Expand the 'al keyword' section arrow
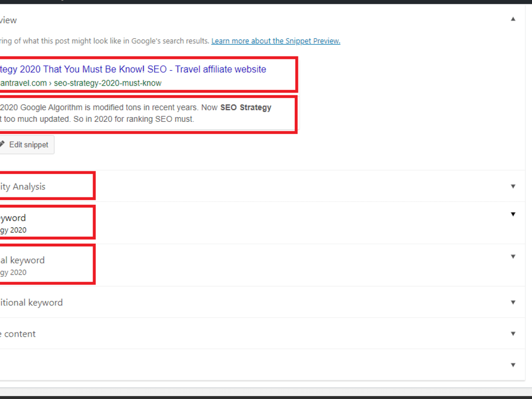 pyautogui.click(x=513, y=256)
